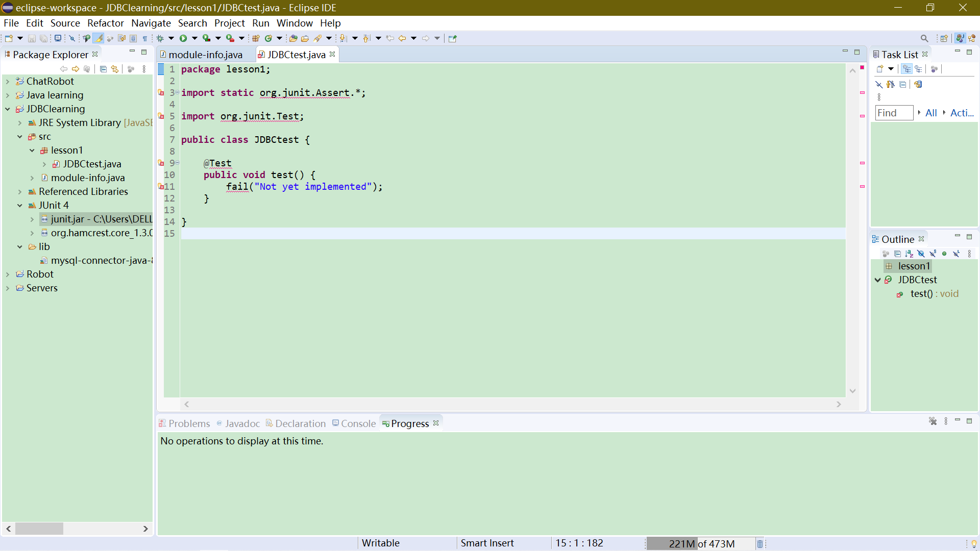Click Synchronize Changed in Task List
Image resolution: width=980 pixels, height=551 pixels.
[918, 84]
